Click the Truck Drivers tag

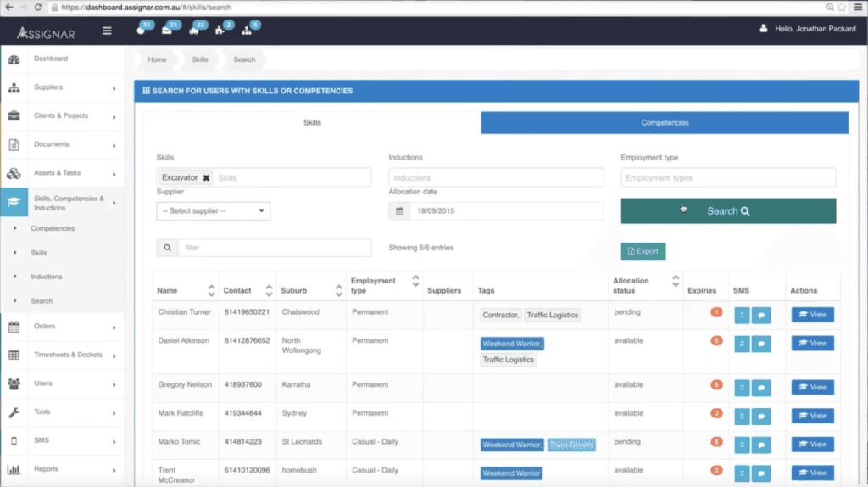coord(571,445)
